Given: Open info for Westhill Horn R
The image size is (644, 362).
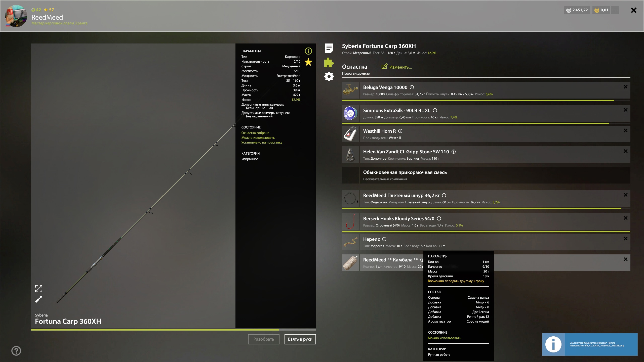Looking at the screenshot, I should tap(400, 131).
